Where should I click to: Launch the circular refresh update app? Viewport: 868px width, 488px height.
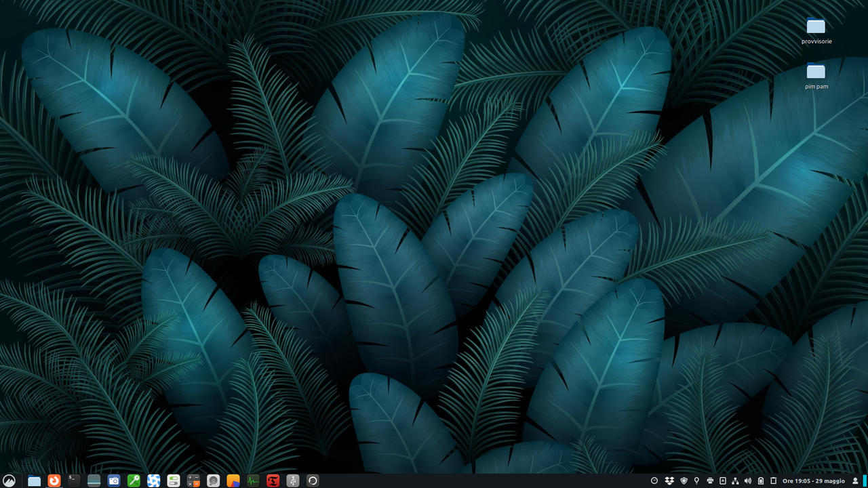point(313,481)
